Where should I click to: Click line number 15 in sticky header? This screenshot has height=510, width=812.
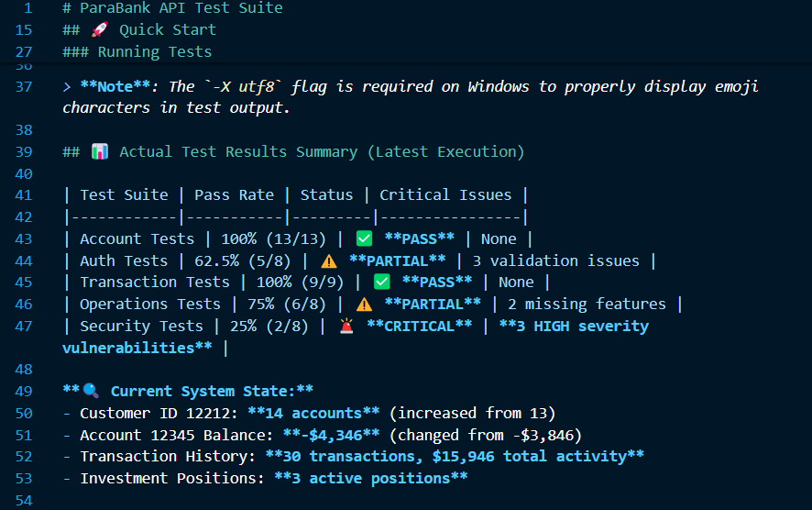click(x=24, y=29)
